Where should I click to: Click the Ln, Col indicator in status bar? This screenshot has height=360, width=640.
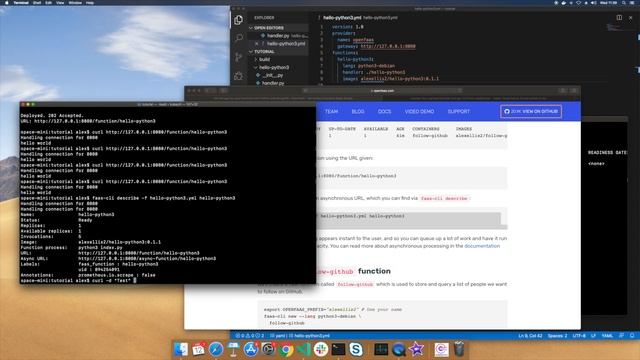coord(530,336)
